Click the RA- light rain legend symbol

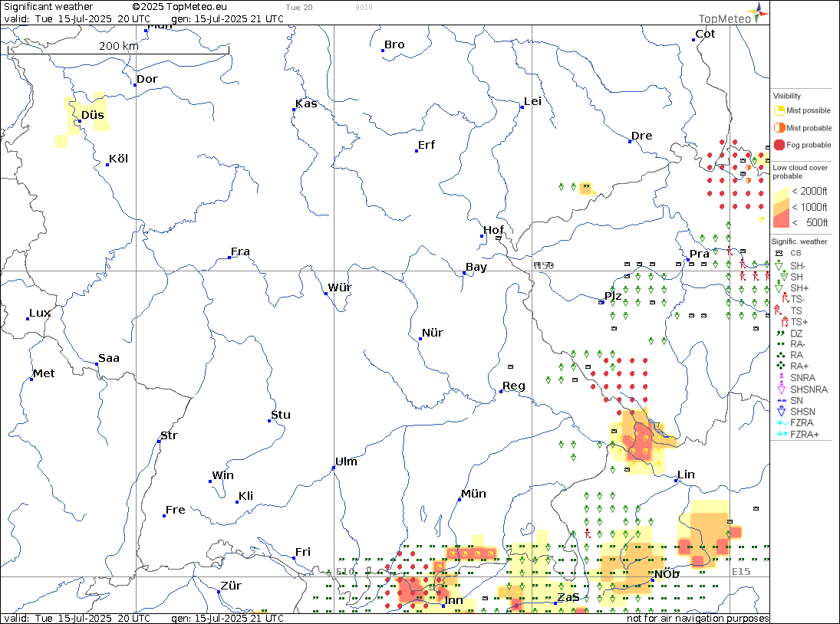tap(780, 344)
